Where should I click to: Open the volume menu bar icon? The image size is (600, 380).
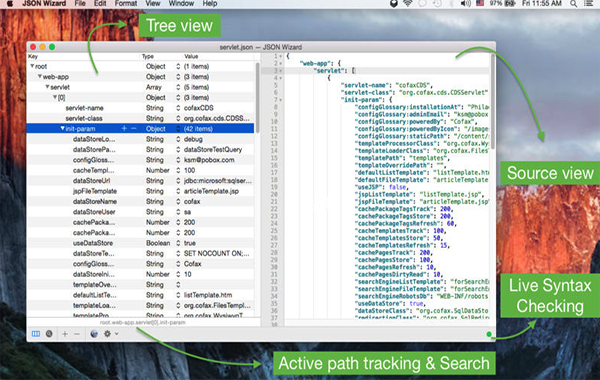click(x=465, y=3)
